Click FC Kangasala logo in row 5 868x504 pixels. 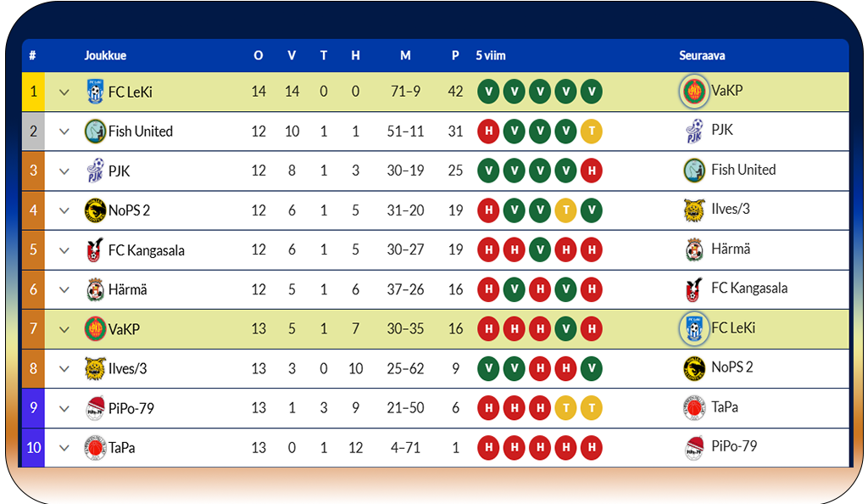click(x=95, y=249)
